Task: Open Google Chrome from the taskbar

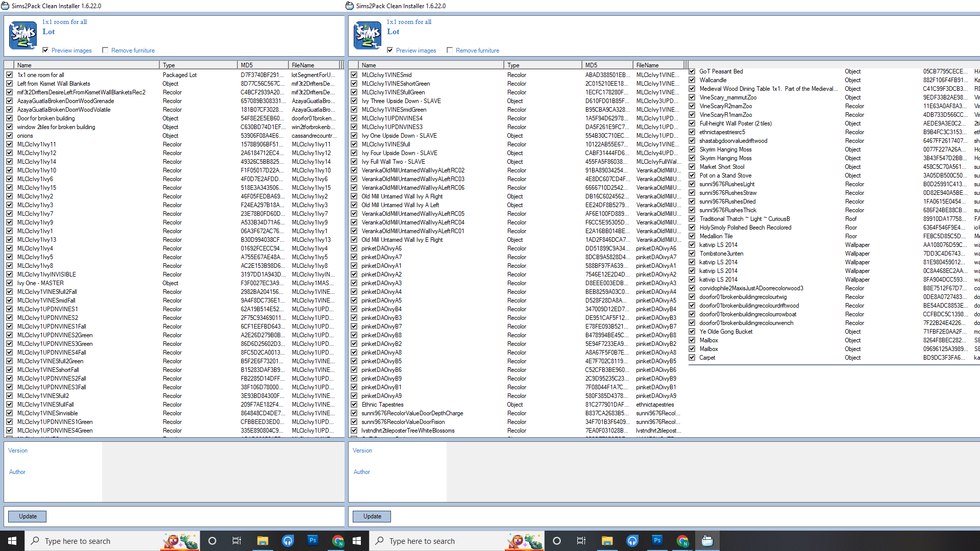Action: tap(337, 541)
